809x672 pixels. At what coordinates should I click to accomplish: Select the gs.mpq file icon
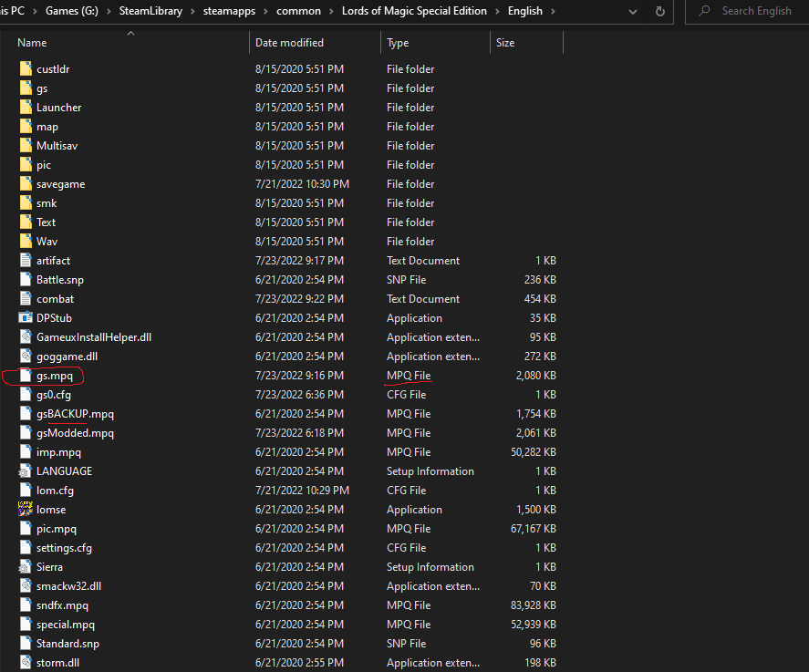(26, 376)
